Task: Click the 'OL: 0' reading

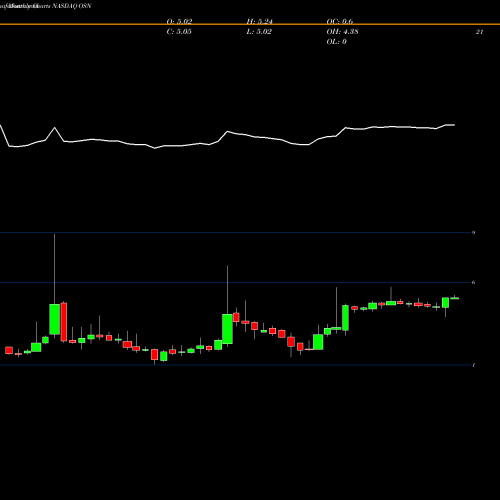Action: [336, 42]
